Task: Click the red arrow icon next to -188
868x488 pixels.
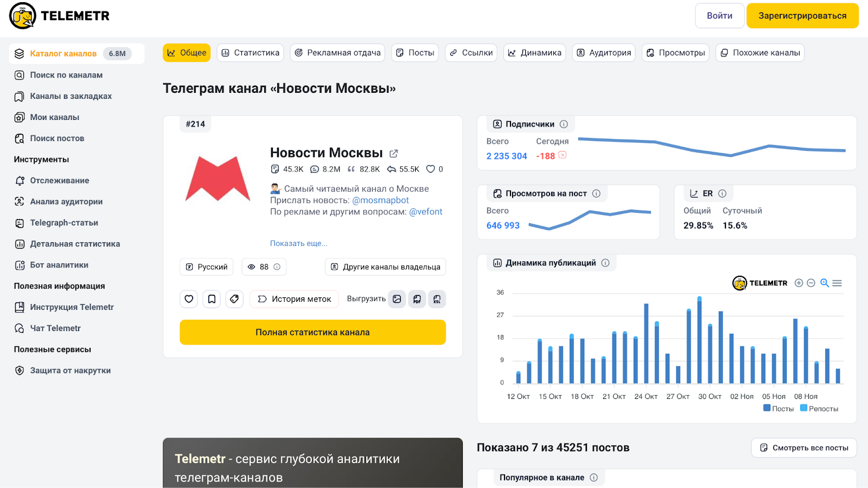Action: point(563,155)
